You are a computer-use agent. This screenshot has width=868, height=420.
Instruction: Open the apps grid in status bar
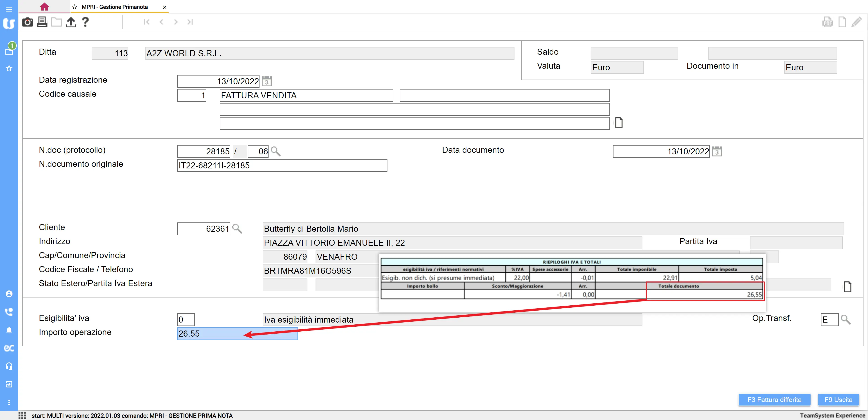click(22, 415)
